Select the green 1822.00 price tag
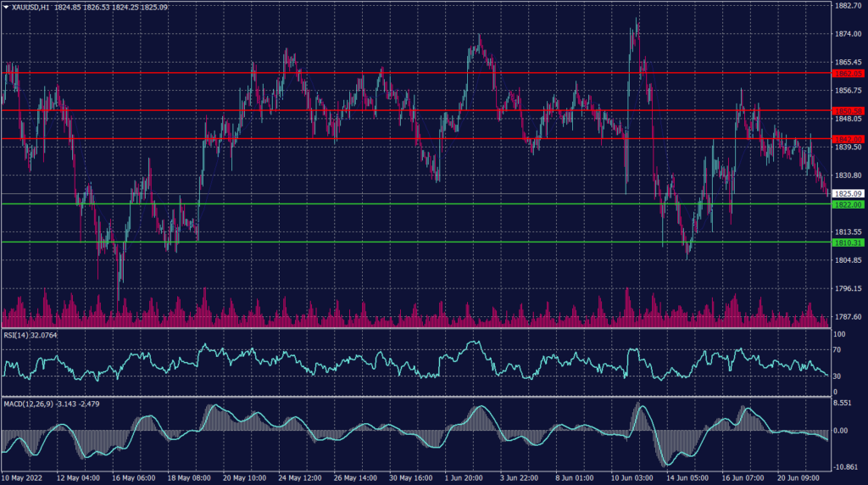868x485 pixels. pos(848,204)
